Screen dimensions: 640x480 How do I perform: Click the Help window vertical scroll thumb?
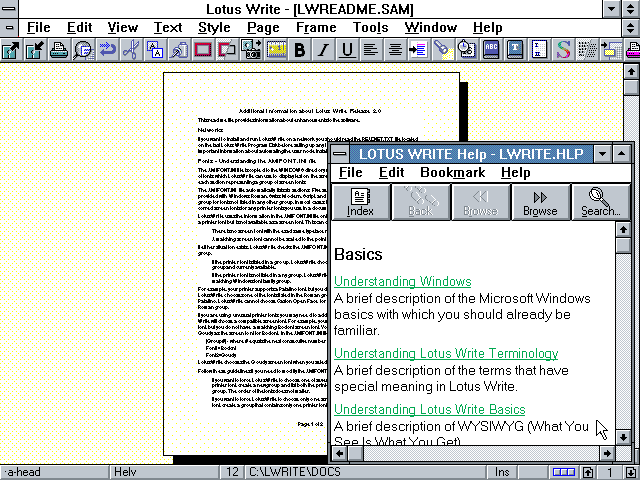(623, 245)
